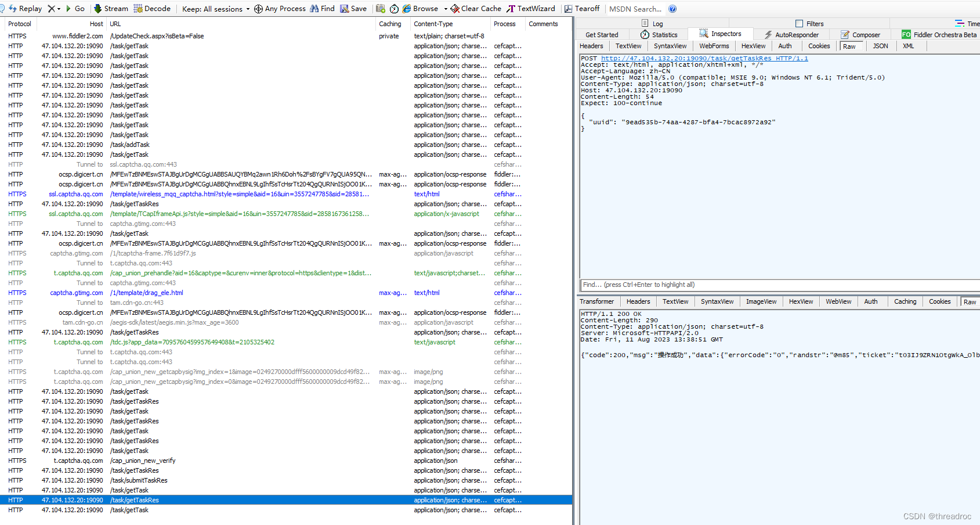Image resolution: width=980 pixels, height=525 pixels.
Task: Click the timer clock icon in toolbar
Action: coord(394,9)
